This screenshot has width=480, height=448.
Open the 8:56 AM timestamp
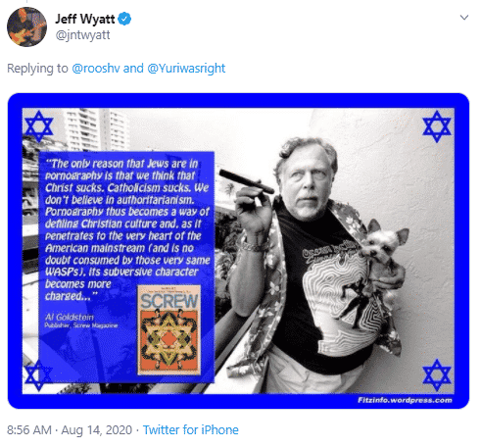click(29, 429)
